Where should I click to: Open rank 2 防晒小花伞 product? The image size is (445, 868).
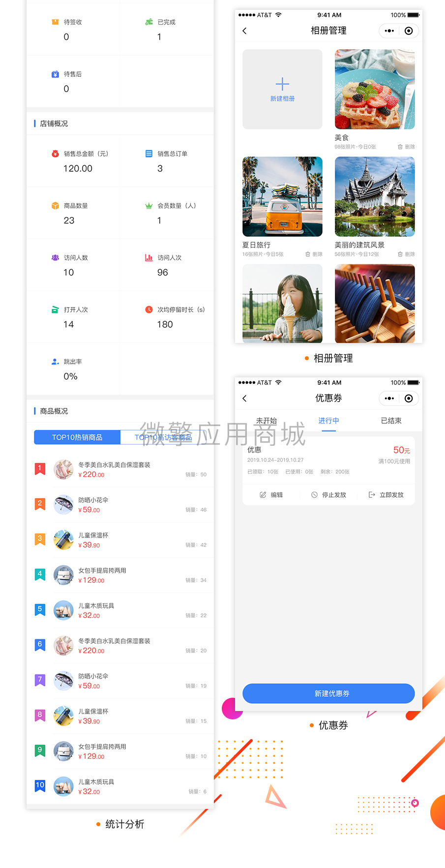(x=120, y=505)
